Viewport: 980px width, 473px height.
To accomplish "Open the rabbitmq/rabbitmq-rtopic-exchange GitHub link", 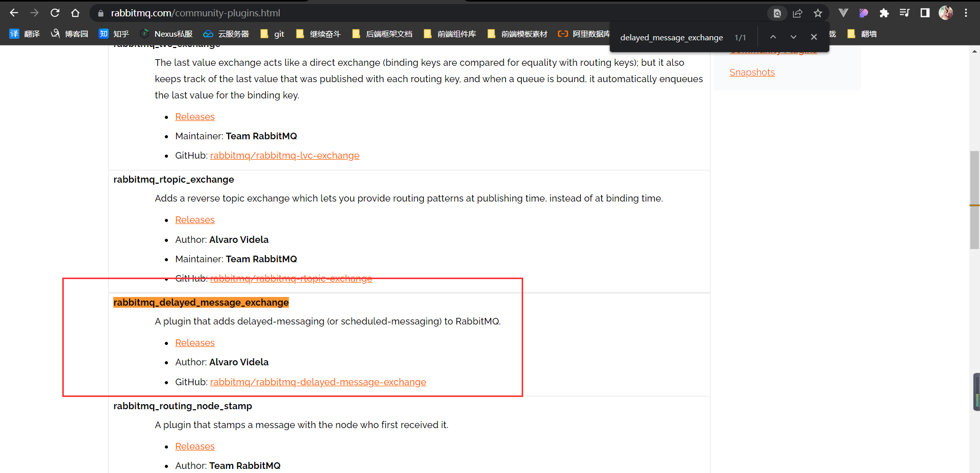I will [x=291, y=279].
